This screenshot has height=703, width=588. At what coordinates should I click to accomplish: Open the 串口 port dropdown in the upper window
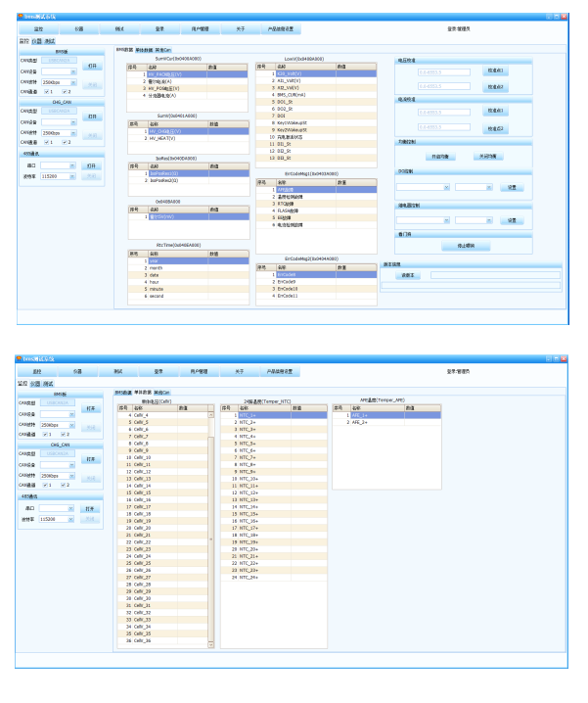[x=73, y=165]
